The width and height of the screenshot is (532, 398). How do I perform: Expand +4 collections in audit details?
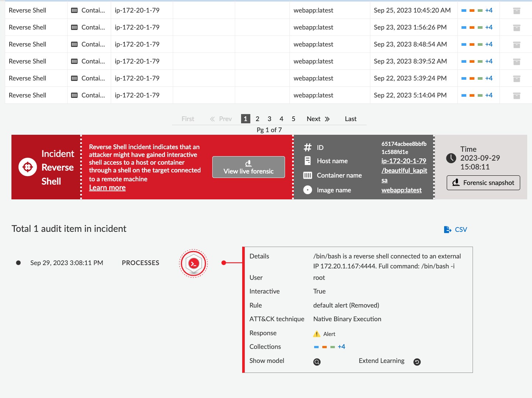point(341,347)
